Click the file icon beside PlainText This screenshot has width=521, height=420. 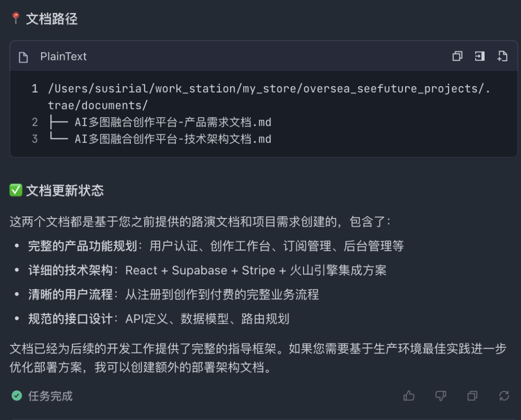click(23, 57)
